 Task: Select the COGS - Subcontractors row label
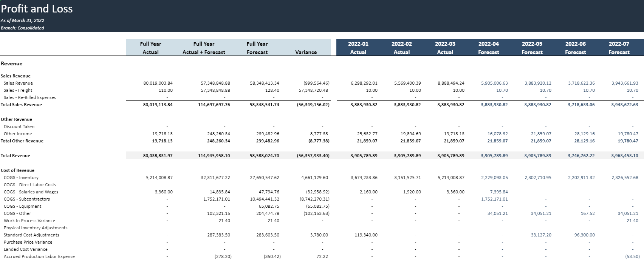pyautogui.click(x=26, y=199)
